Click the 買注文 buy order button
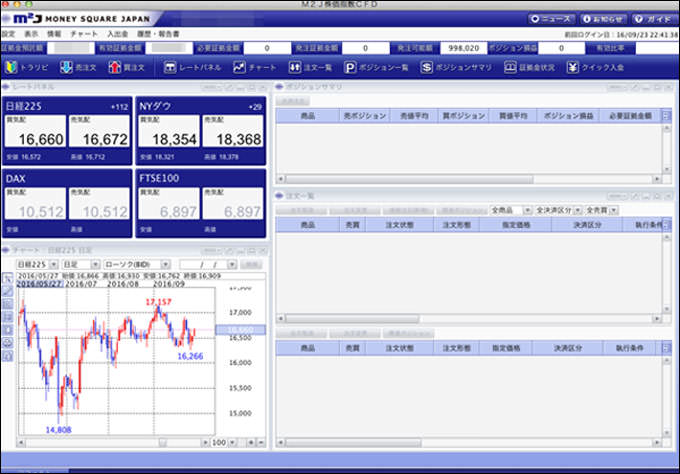 click(126, 67)
